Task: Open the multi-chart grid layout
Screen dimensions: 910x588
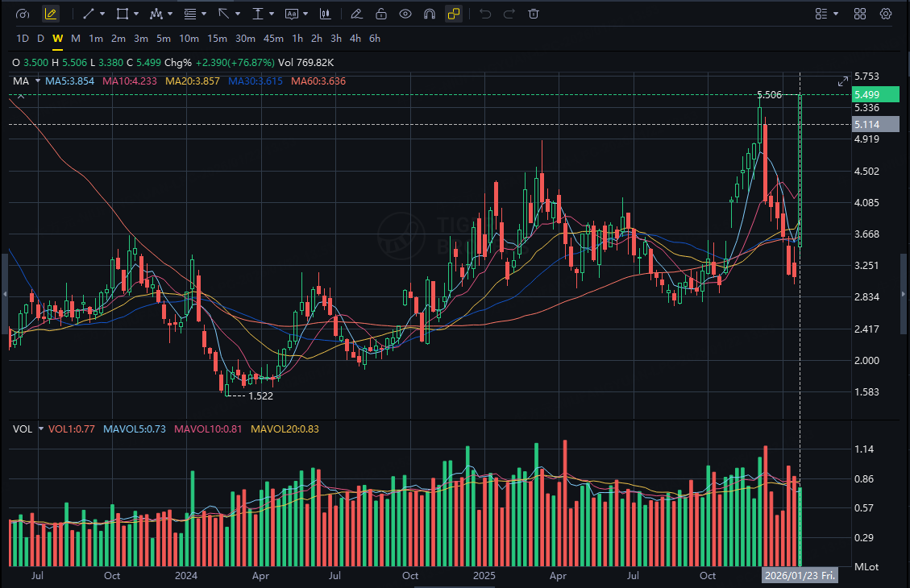Action: [860, 14]
